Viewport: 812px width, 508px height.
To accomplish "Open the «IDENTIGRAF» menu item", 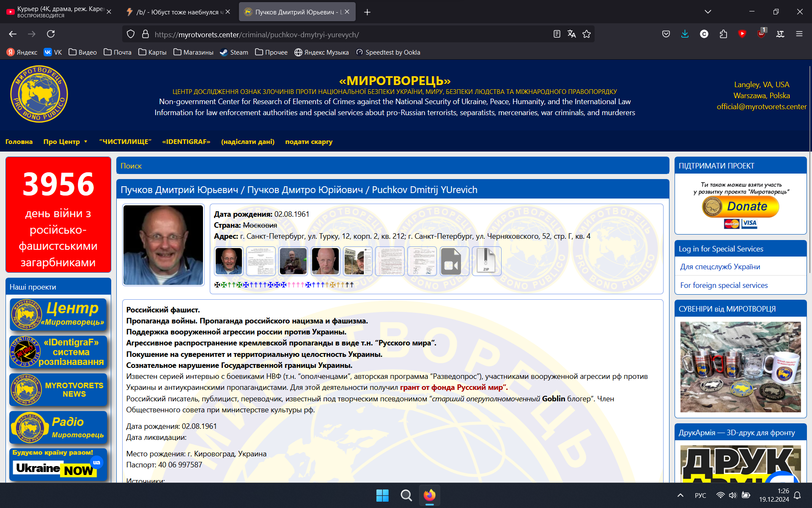I will coord(186,142).
